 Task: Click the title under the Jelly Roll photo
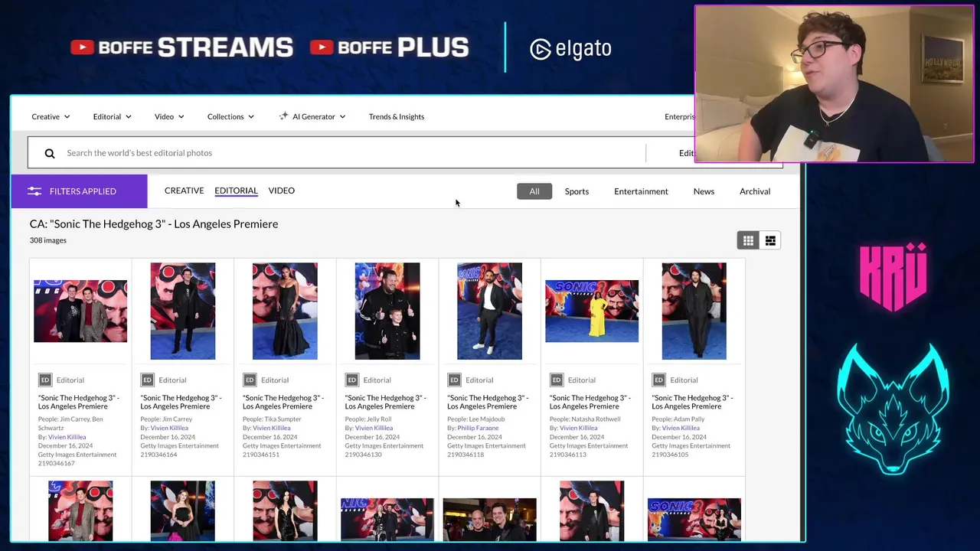coord(386,402)
